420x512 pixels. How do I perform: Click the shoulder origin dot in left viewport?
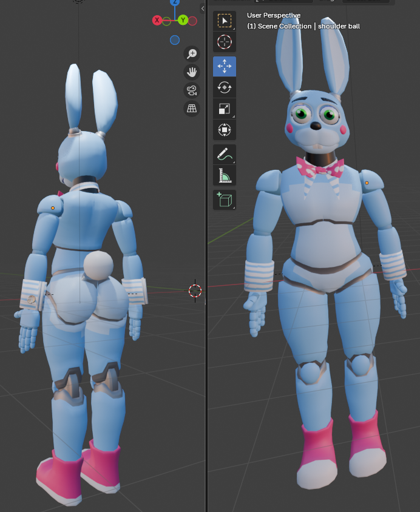coord(53,208)
